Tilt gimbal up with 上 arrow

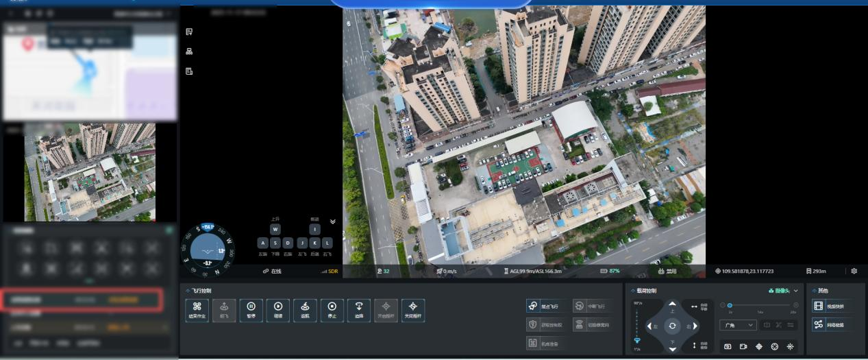[x=672, y=304]
